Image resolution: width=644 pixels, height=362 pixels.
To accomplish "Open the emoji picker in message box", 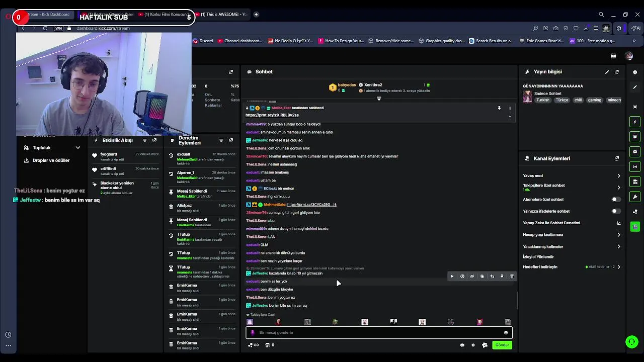I will [506, 332].
